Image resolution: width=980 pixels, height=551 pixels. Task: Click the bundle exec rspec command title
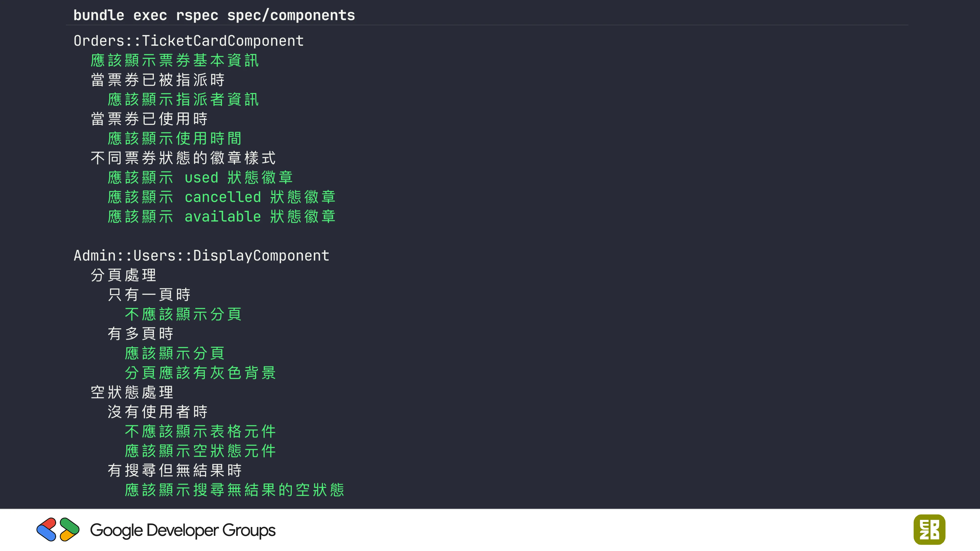[x=214, y=15]
